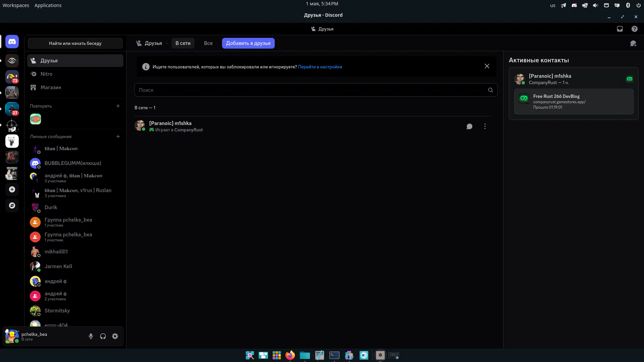Open the Workspaces menu in top bar
This screenshot has width=644, height=362.
[x=16, y=5]
